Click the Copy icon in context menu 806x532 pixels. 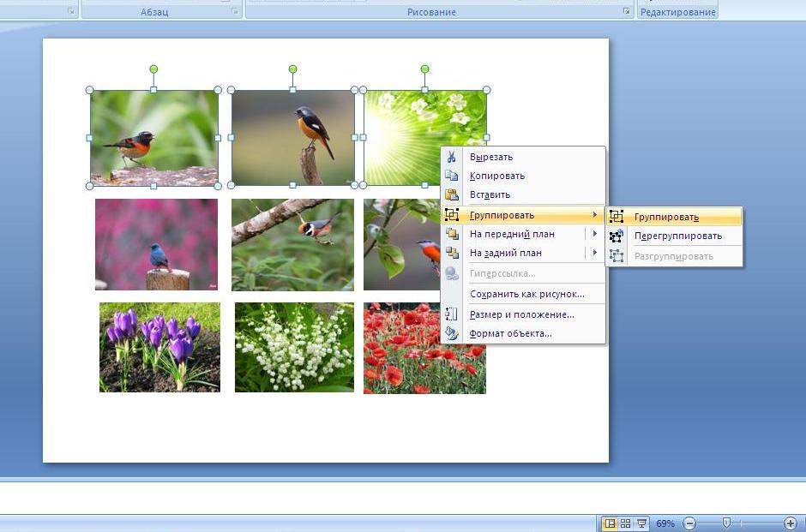[x=451, y=176]
